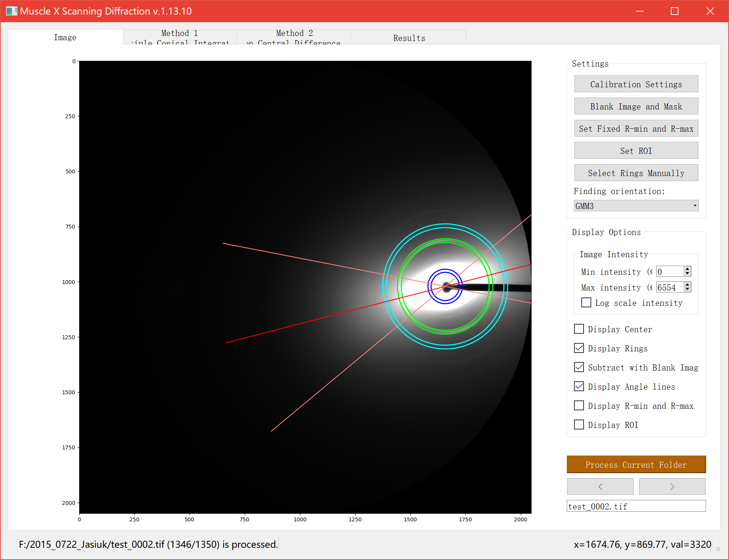This screenshot has height=560, width=729.
Task: Minimize the Muscle X window
Action: point(640,11)
